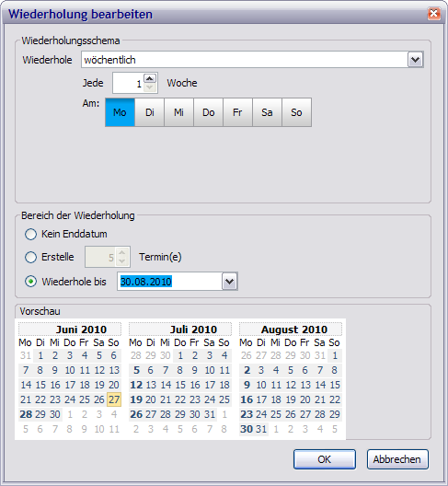Screen dimensions: 448x486
Task: Select bold August 9 in preview calendar
Action: [x=247, y=385]
